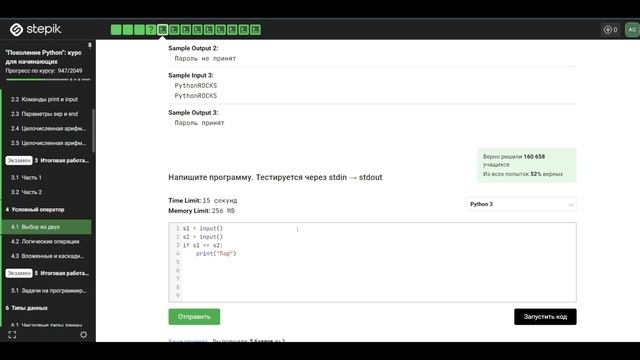640x360 pixels.
Task: Open step 11 code task square
Action: coord(232,30)
